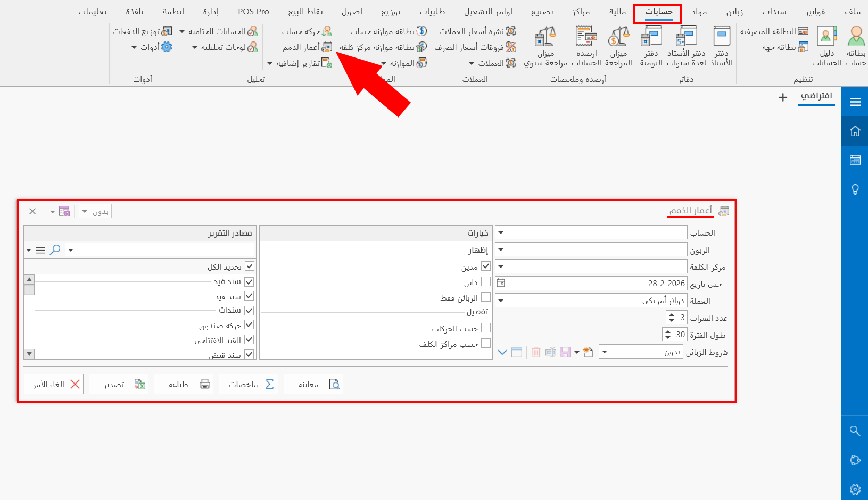Open the calendar picker in حتى تاريخ field

click(x=501, y=284)
